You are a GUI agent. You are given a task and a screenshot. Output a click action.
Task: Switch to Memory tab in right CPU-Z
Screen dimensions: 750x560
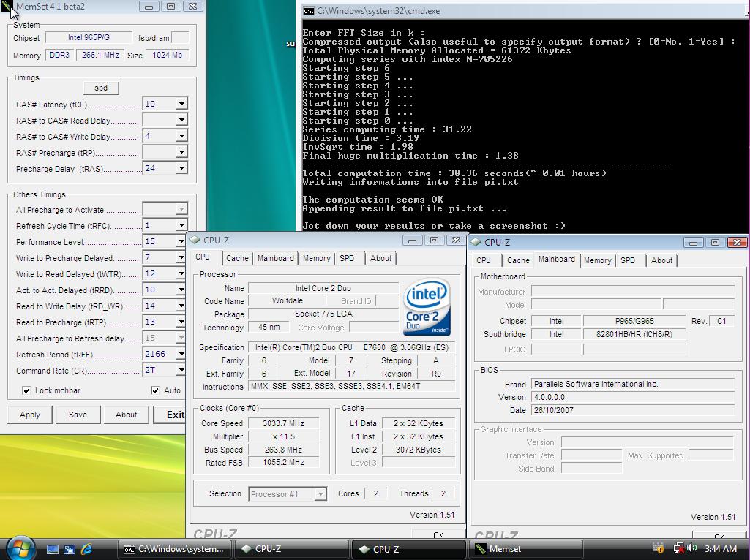(x=597, y=260)
